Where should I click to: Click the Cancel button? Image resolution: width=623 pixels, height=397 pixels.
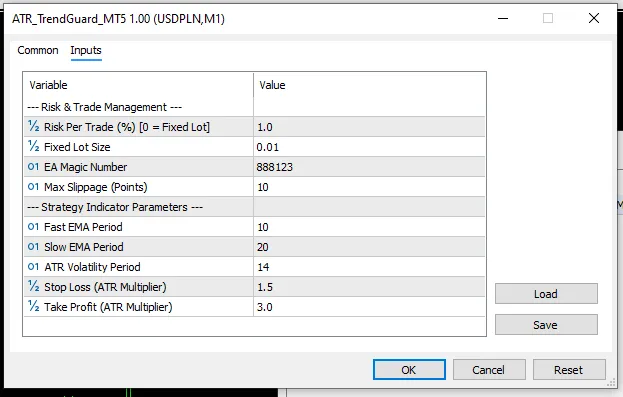point(489,370)
